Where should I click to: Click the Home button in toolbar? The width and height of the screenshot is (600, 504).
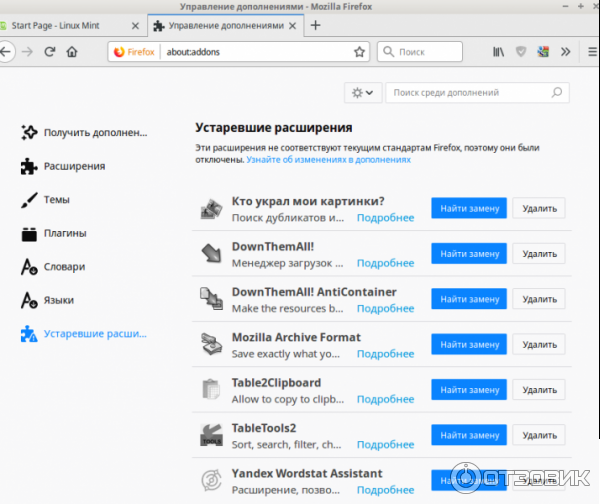[72, 51]
